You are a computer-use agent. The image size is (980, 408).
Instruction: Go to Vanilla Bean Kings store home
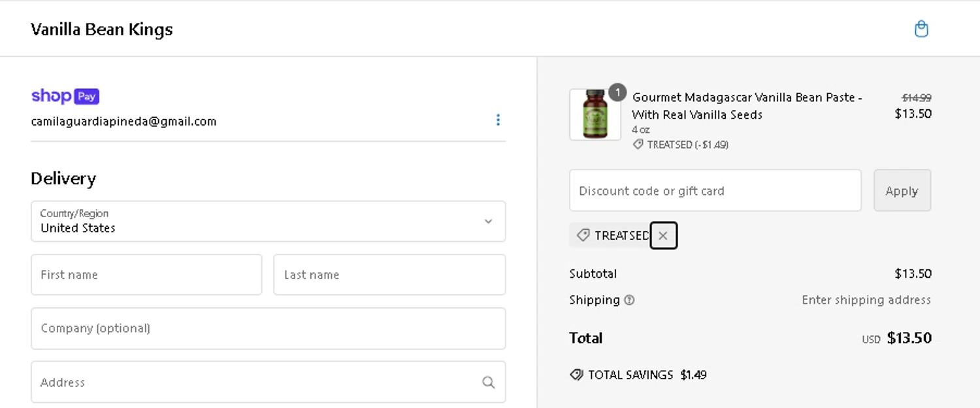tap(102, 29)
